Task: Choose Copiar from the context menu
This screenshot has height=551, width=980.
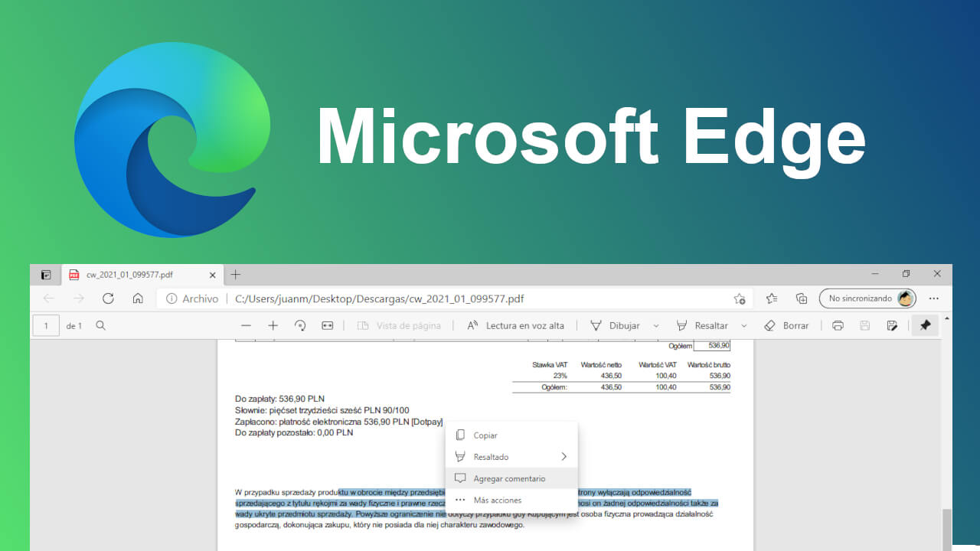Action: point(511,435)
